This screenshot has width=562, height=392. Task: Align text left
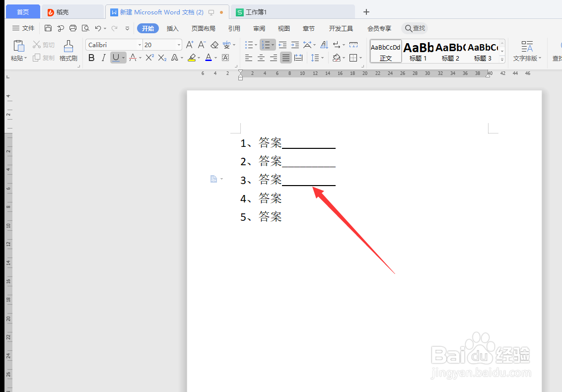tap(249, 58)
